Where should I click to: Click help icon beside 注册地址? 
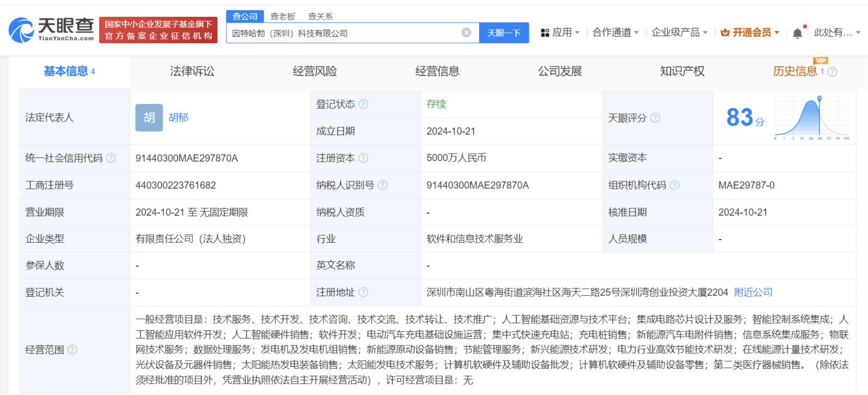tap(363, 292)
